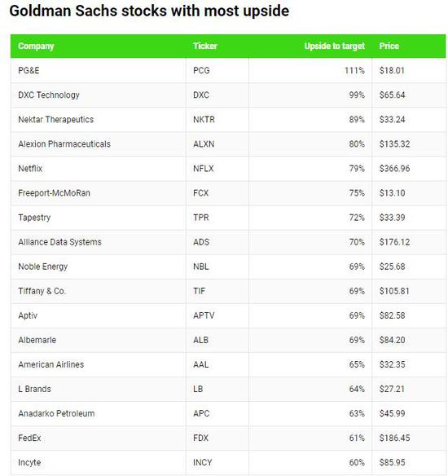Viewport: 448px width, 476px height.
Task: Select the Freeport-McMoRan row name
Action: click(x=54, y=193)
